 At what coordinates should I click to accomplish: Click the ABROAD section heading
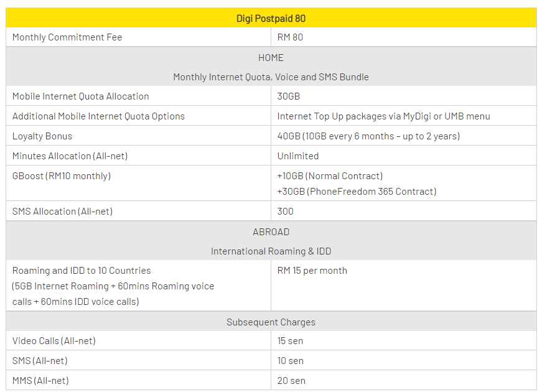click(x=271, y=232)
